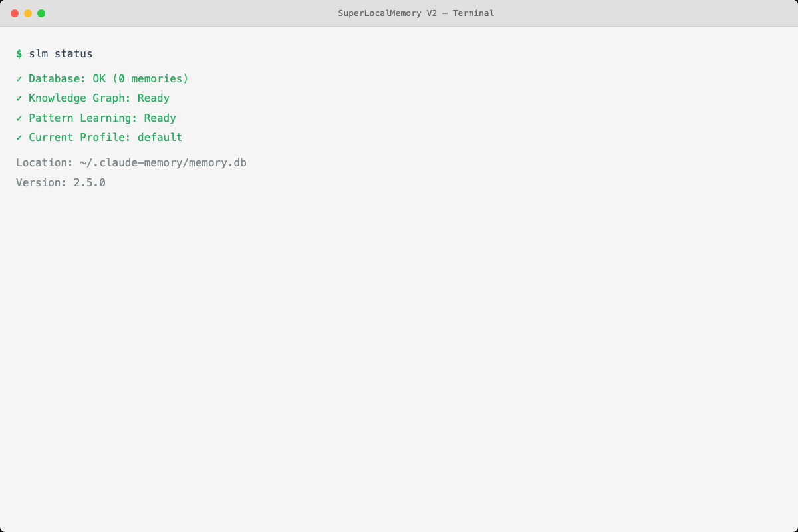
Task: Click the slm status command text
Action: (61, 53)
